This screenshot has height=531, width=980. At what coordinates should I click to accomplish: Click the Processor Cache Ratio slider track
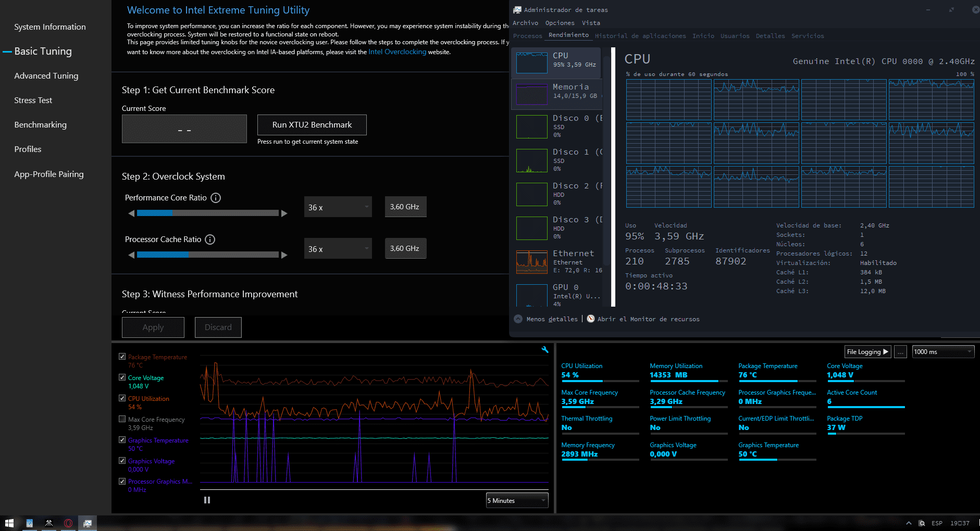pos(207,255)
